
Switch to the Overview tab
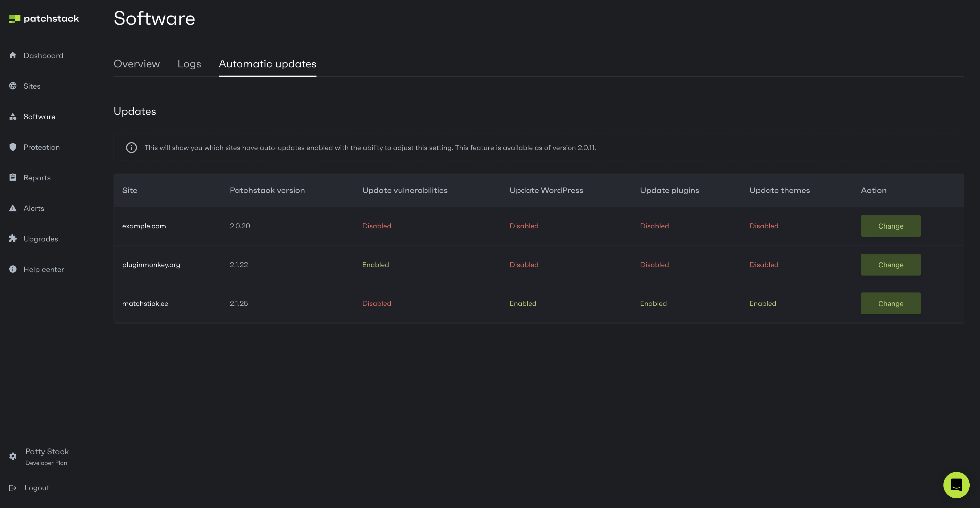pos(137,64)
